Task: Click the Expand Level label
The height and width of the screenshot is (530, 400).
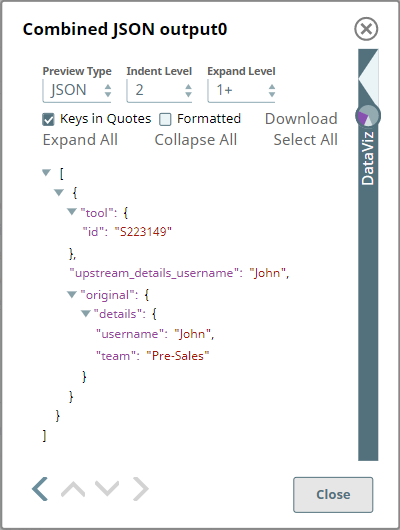Action: [241, 71]
